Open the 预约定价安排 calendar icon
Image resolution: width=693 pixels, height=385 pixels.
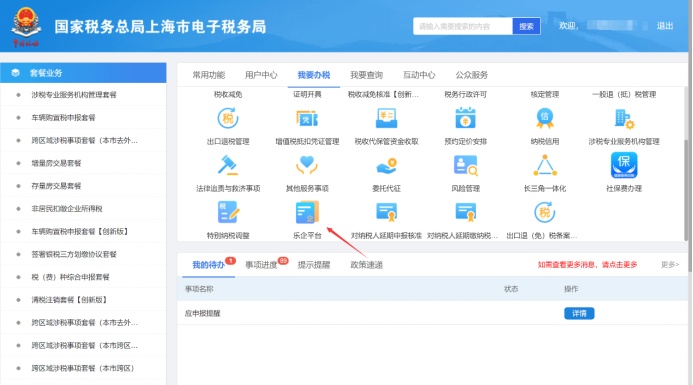point(465,118)
